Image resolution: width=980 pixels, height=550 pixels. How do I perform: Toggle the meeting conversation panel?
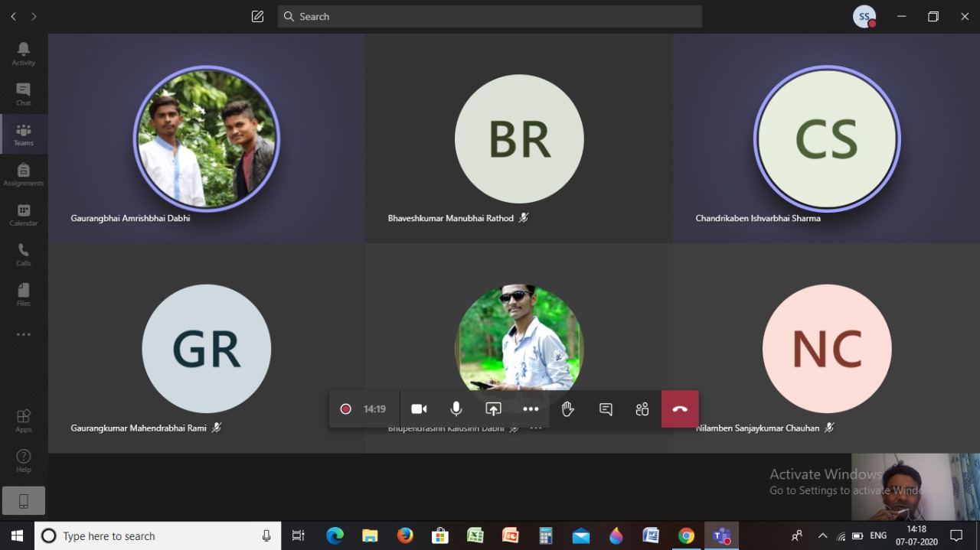pos(606,409)
